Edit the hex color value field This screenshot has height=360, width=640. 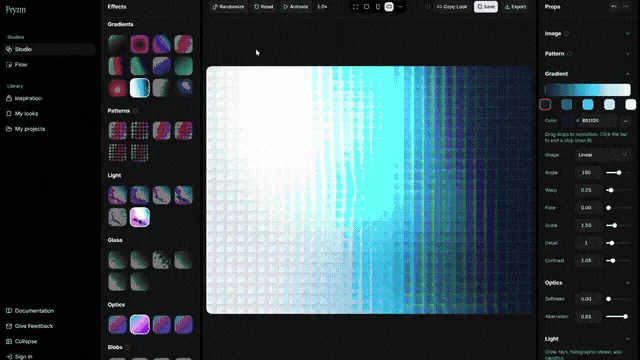(597, 120)
